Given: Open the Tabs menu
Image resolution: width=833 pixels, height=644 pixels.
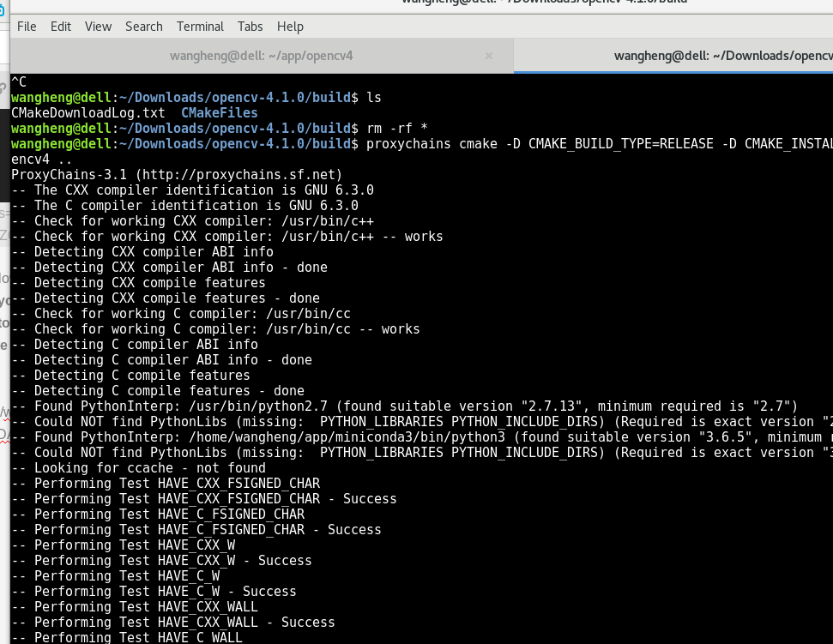Looking at the screenshot, I should tap(250, 26).
